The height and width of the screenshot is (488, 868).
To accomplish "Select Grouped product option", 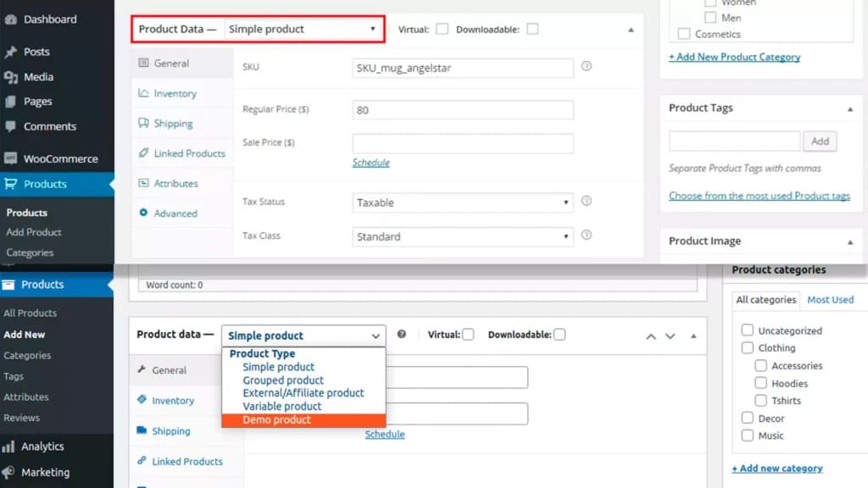I will point(283,380).
